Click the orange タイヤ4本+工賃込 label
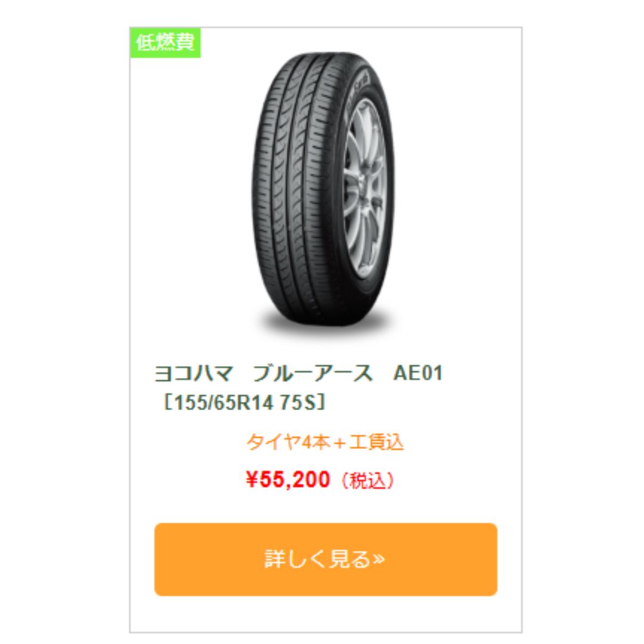This screenshot has height=644, width=644. [x=325, y=442]
